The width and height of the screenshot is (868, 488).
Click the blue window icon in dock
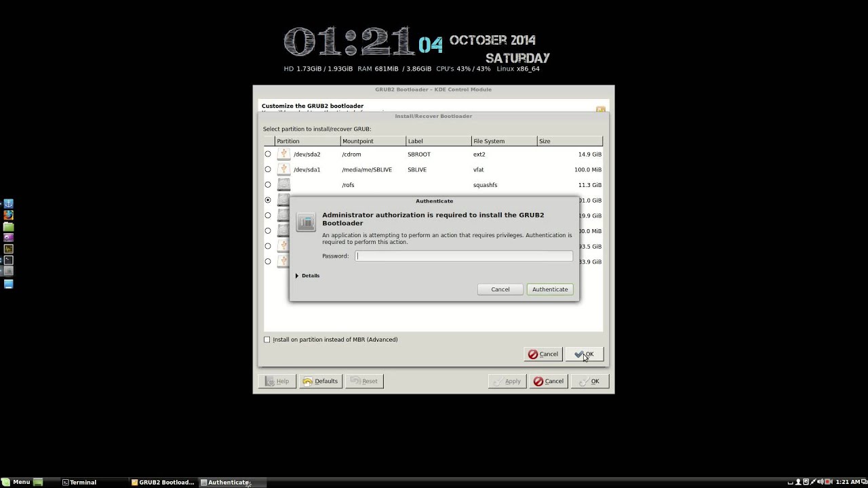pos(8,284)
